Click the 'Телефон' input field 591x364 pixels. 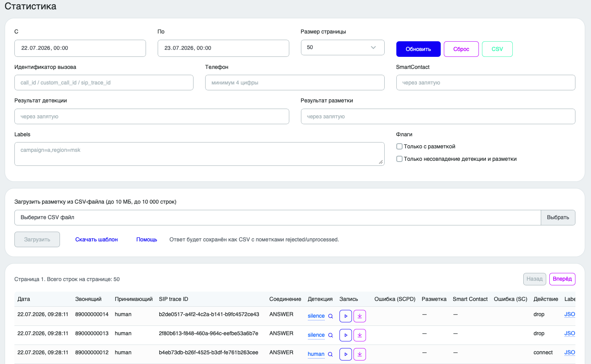point(295,83)
